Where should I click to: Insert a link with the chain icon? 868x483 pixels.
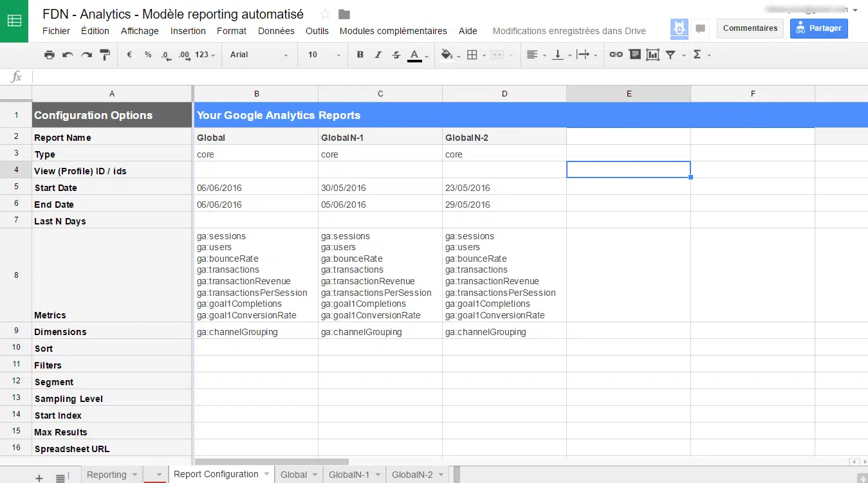pyautogui.click(x=616, y=55)
